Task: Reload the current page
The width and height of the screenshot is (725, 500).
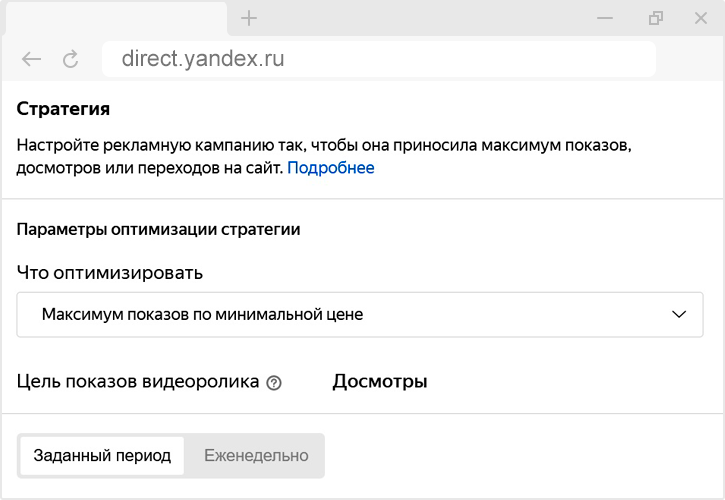Action: tap(70, 59)
